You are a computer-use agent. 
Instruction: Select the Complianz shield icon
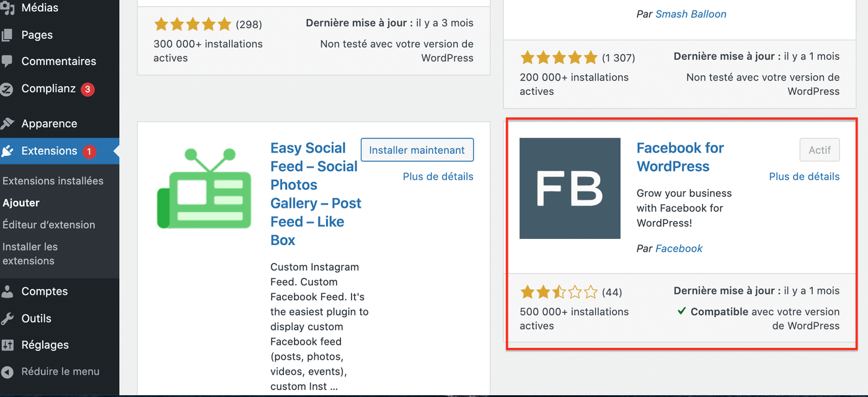click(7, 89)
